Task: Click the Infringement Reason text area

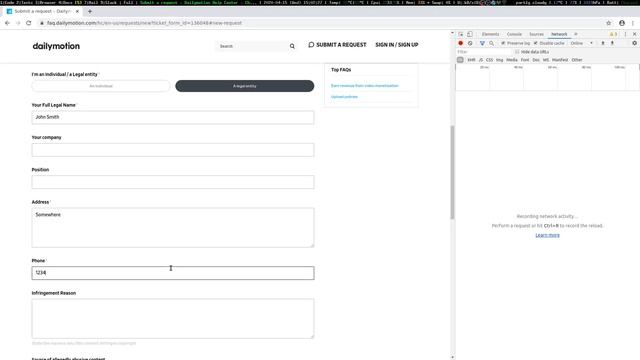Action: [173, 318]
